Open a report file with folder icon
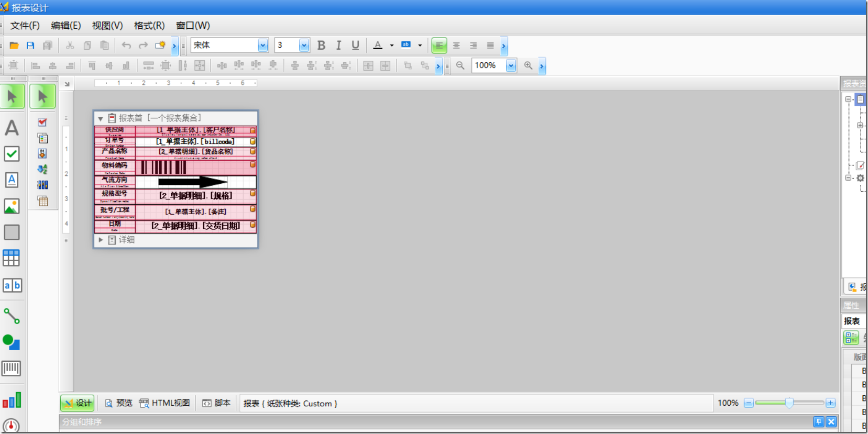 pyautogui.click(x=14, y=46)
